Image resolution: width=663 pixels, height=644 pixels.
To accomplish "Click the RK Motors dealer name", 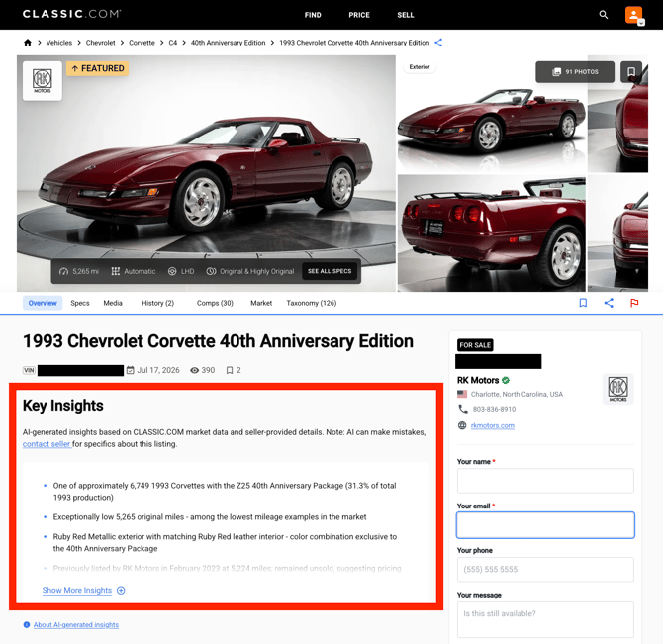I will point(478,380).
